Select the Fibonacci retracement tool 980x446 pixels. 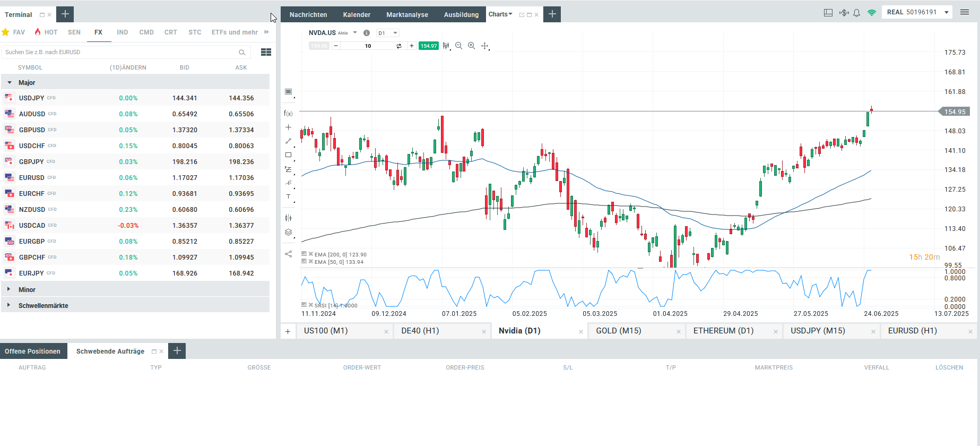[288, 169]
